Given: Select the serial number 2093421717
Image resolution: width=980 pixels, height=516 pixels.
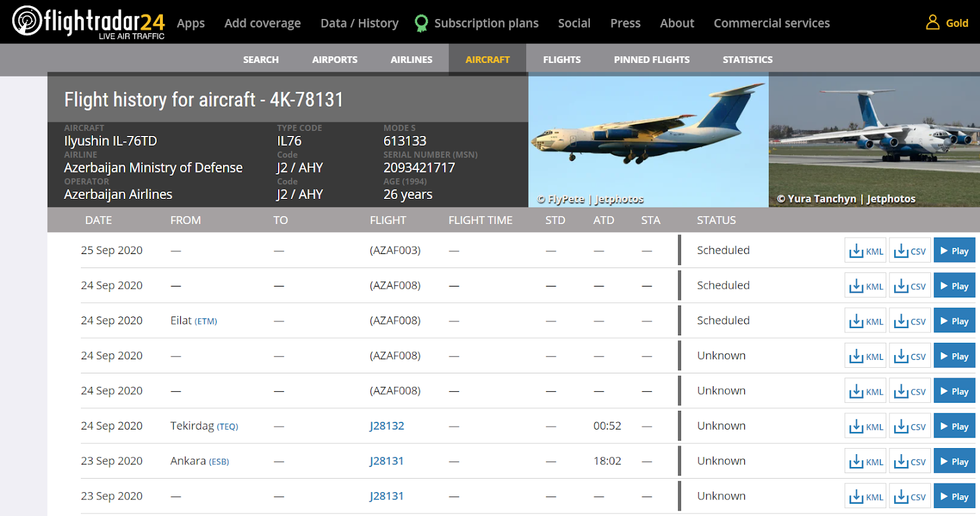Looking at the screenshot, I should 419,168.
